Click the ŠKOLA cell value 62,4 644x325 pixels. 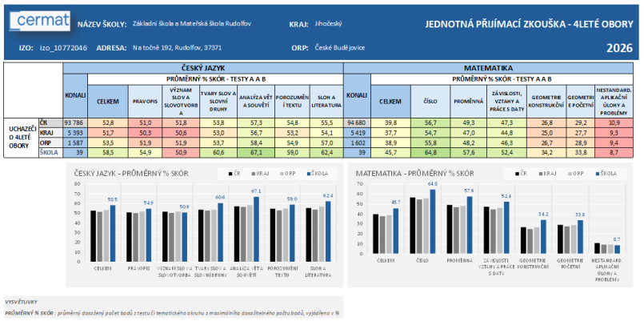[326, 152]
